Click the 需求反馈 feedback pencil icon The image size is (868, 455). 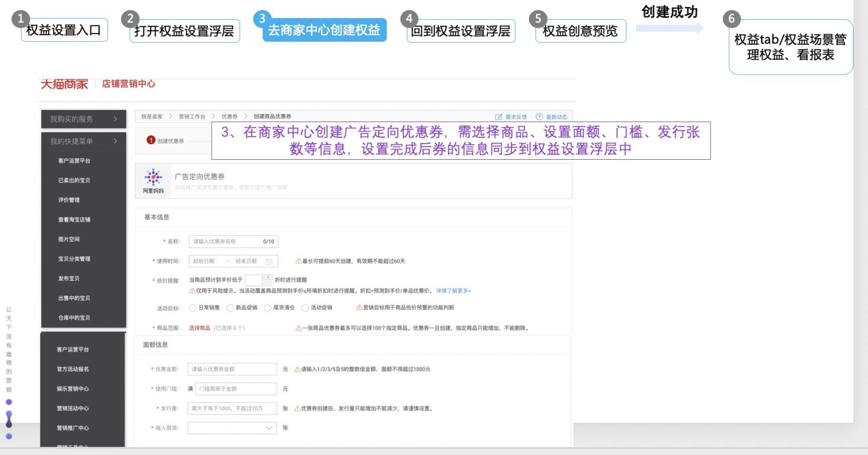tap(499, 116)
